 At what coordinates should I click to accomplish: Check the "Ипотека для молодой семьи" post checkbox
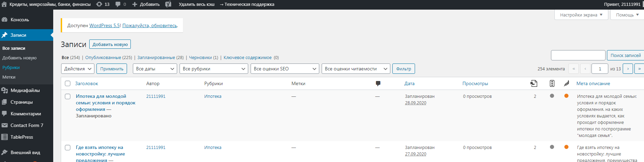(x=68, y=96)
